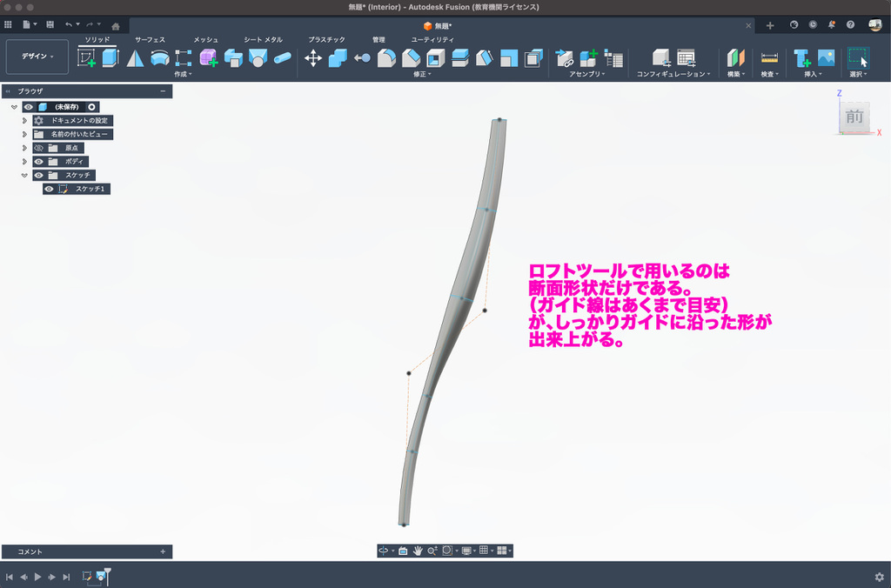The image size is (891, 588).
Task: Click the 前 face on view cube
Action: 854,117
